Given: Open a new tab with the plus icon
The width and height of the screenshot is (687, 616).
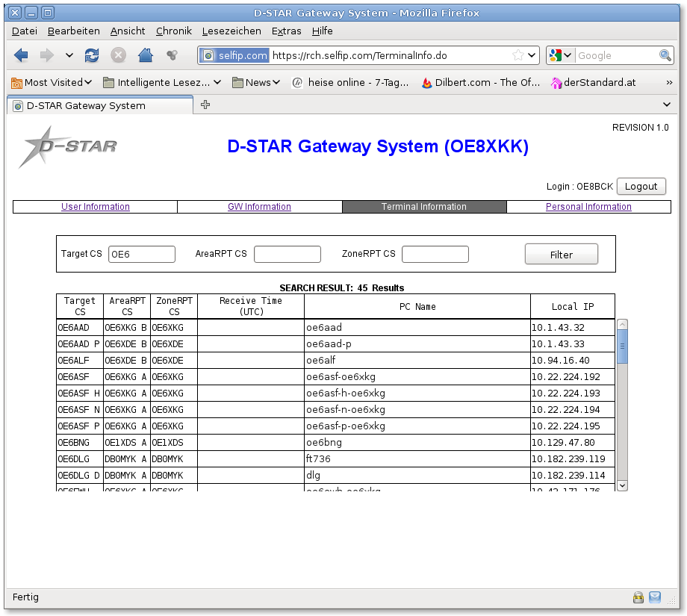Looking at the screenshot, I should click(x=205, y=105).
